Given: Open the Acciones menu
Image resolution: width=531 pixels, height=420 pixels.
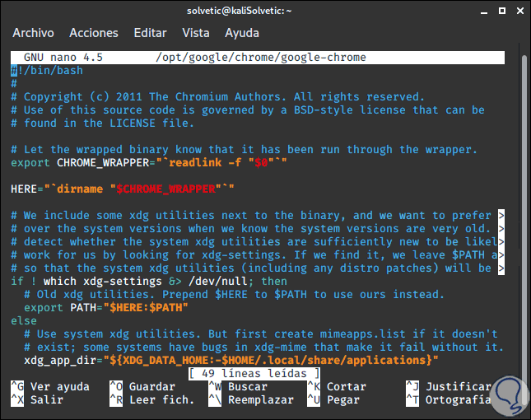Looking at the screenshot, I should coord(94,33).
